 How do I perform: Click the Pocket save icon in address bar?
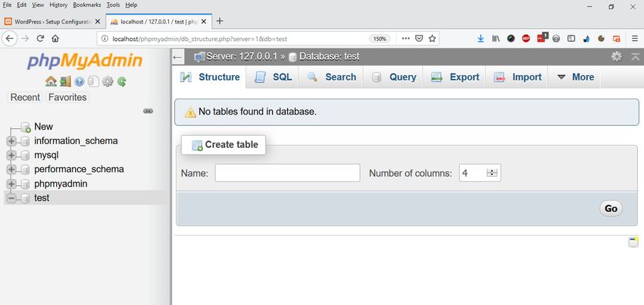419,39
